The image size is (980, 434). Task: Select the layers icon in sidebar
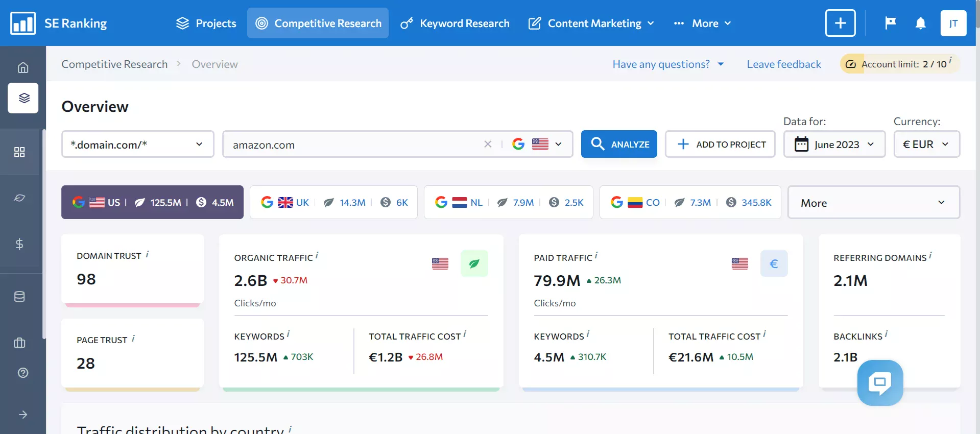[23, 98]
